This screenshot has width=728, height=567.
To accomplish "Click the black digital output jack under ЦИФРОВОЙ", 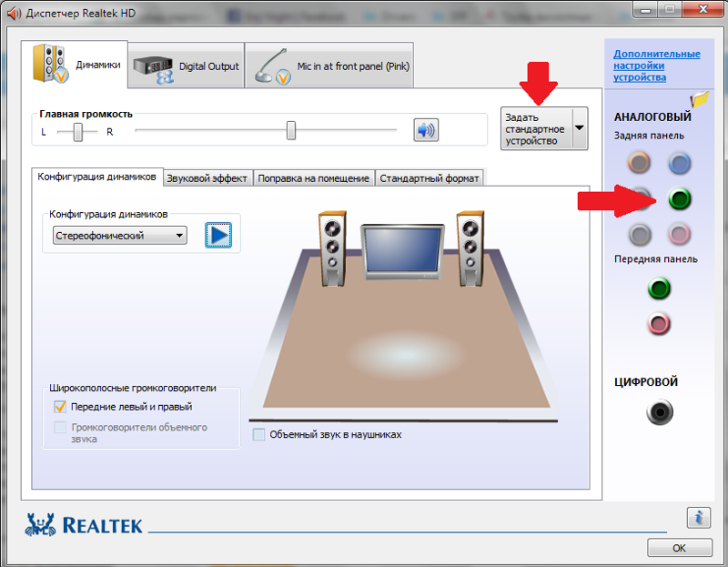I will (x=659, y=412).
